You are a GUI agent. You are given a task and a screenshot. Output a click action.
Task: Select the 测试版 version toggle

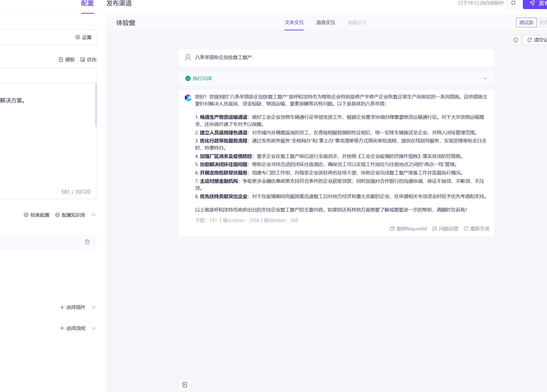[526, 22]
